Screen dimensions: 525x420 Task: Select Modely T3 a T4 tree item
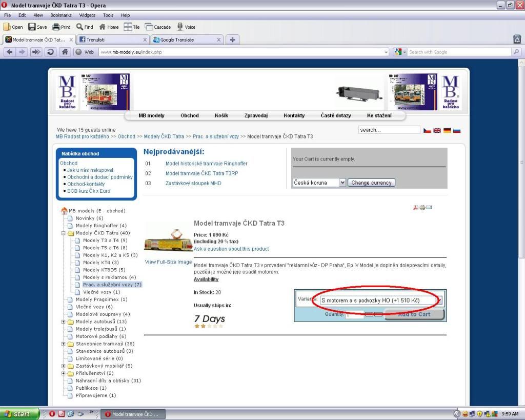click(105, 241)
